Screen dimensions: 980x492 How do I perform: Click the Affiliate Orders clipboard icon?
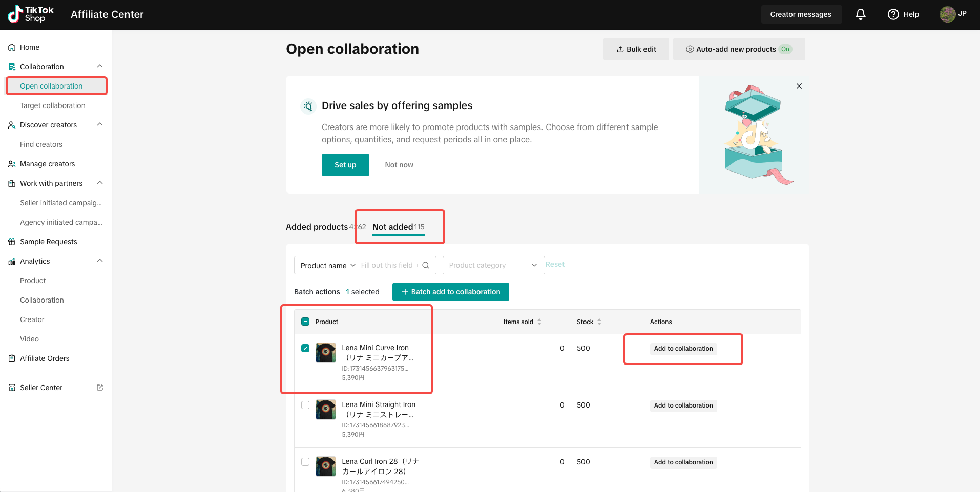click(12, 358)
